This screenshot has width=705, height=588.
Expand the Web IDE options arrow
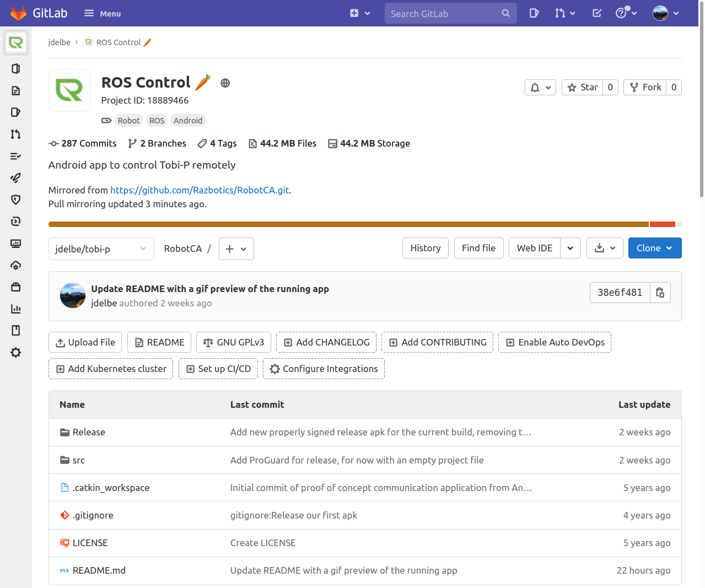[571, 248]
